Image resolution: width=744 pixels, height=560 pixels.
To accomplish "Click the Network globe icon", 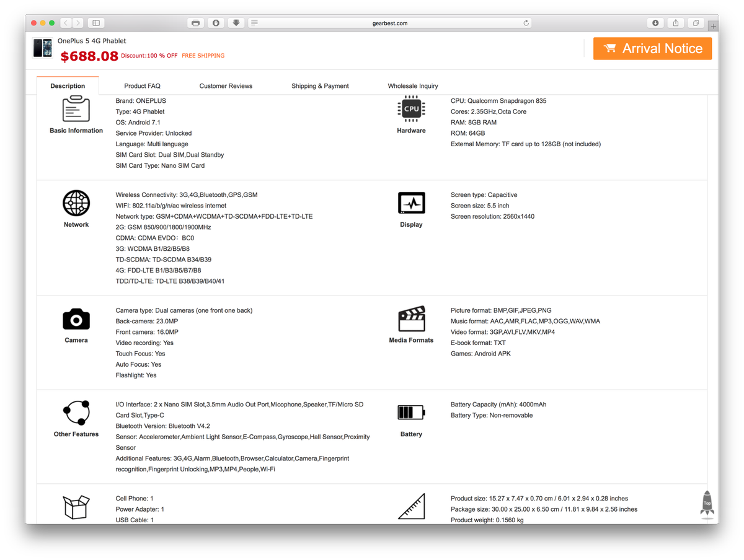I will [76, 203].
